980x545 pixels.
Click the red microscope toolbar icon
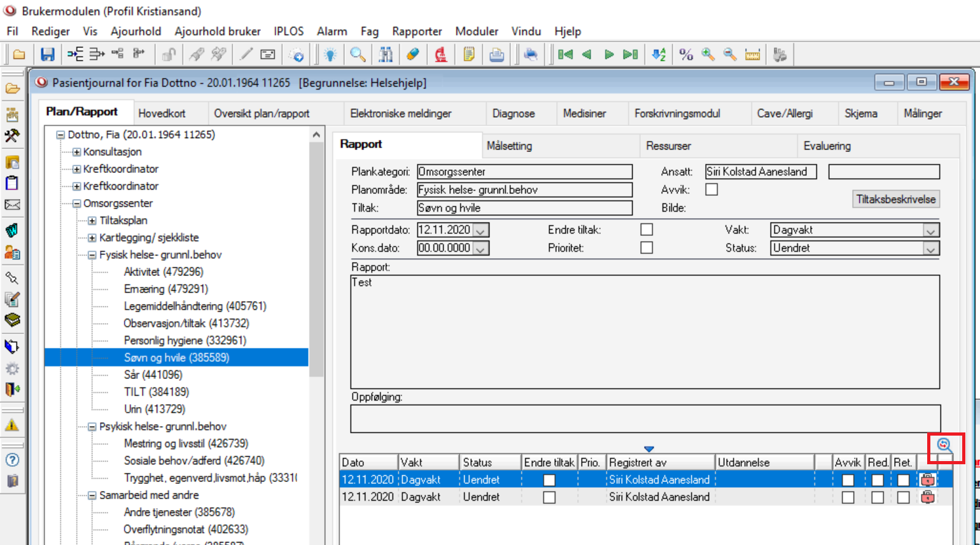[440, 55]
